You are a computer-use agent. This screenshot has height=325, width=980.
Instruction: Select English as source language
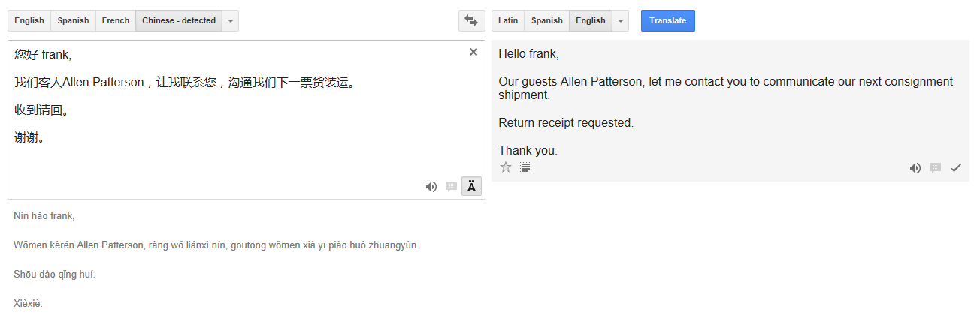point(29,20)
